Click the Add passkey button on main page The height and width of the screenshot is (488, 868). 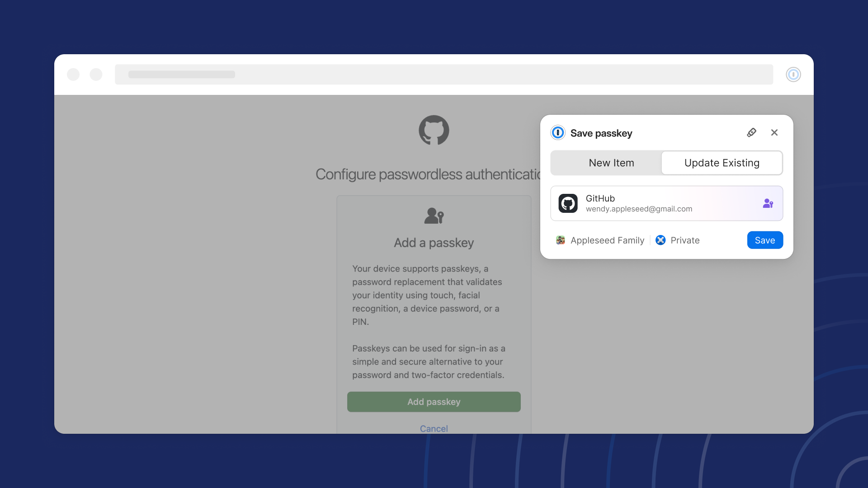click(x=434, y=402)
